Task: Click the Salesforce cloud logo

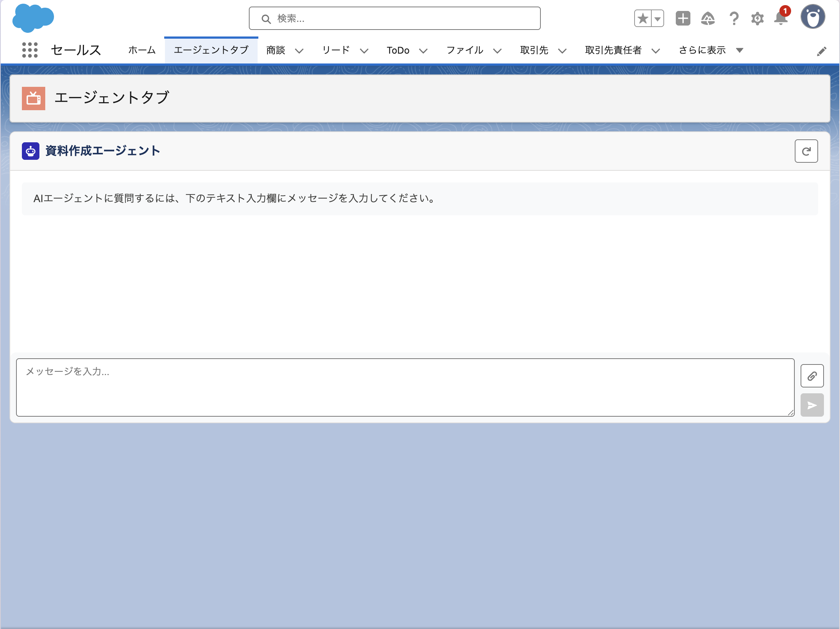Action: [x=33, y=18]
